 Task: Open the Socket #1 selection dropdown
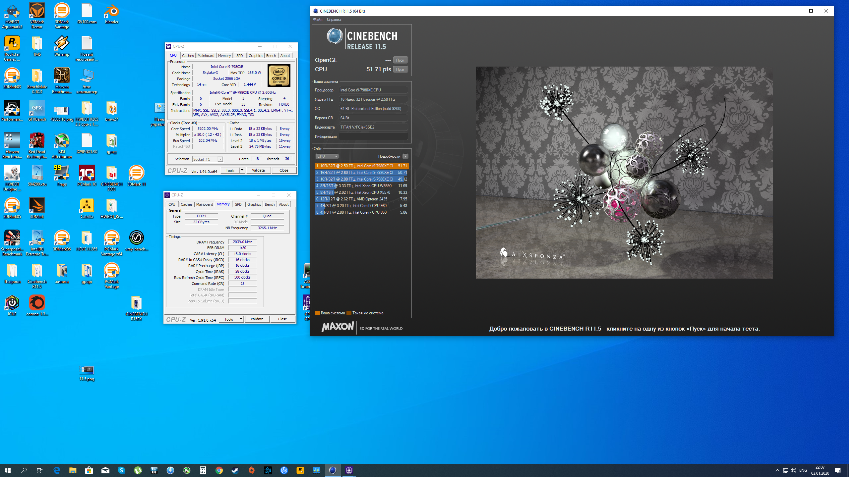pos(207,159)
